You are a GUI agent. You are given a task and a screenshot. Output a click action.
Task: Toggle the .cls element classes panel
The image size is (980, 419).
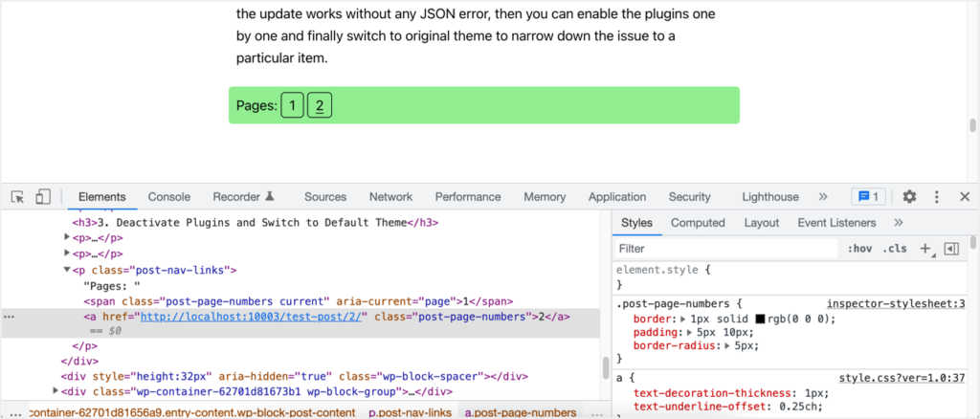(895, 249)
